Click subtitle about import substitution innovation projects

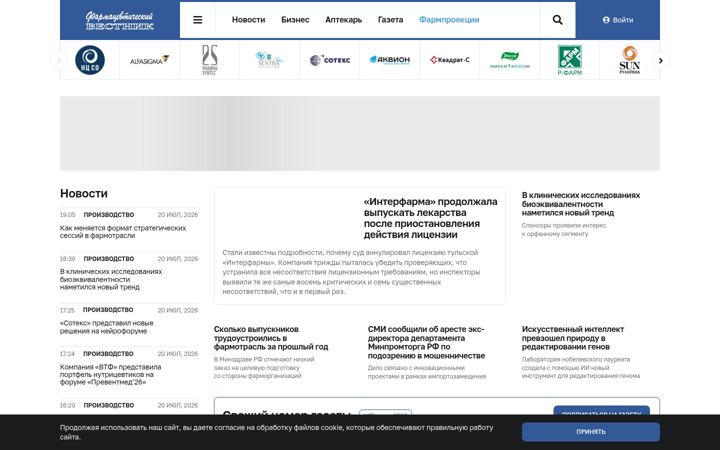(x=427, y=372)
